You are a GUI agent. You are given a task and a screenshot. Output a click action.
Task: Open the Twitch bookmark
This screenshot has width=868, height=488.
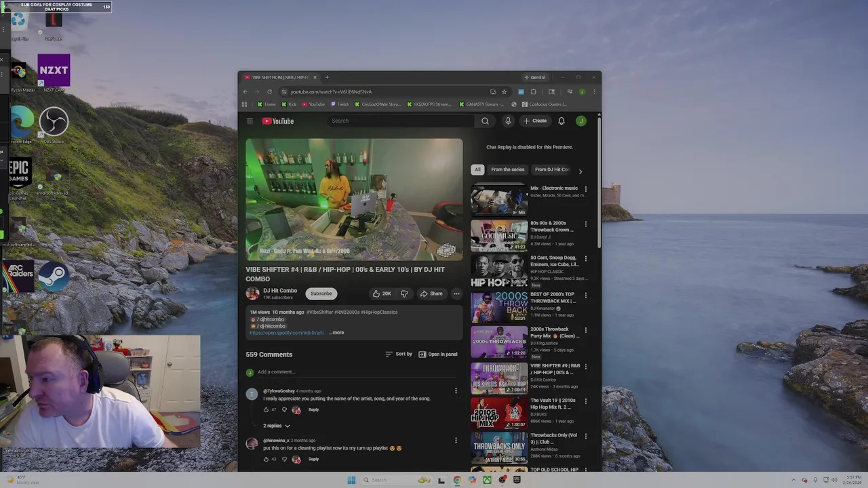(x=340, y=104)
